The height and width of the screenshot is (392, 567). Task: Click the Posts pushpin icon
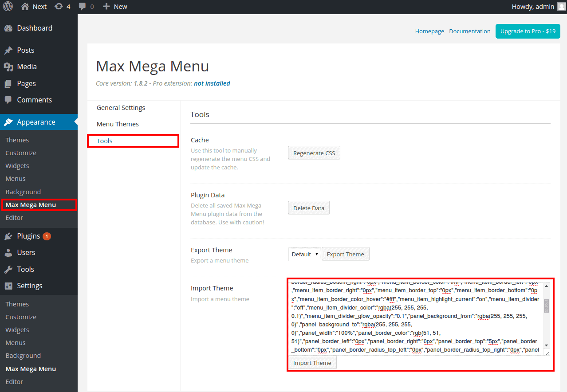point(8,51)
